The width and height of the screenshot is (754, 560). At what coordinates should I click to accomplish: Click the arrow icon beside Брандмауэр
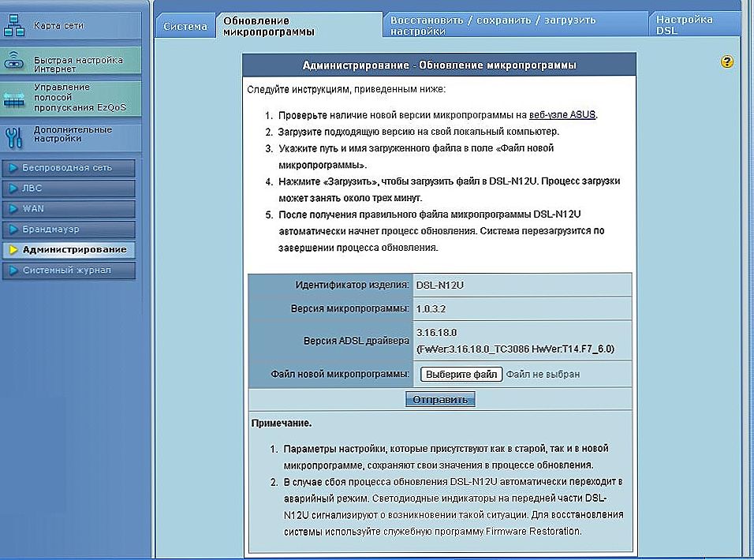tap(13, 230)
